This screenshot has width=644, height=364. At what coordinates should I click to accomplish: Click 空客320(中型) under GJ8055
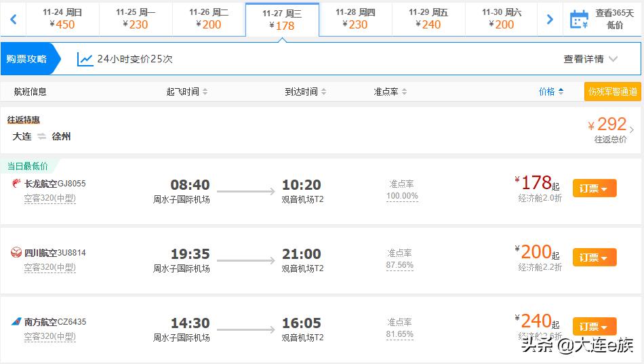(x=49, y=198)
